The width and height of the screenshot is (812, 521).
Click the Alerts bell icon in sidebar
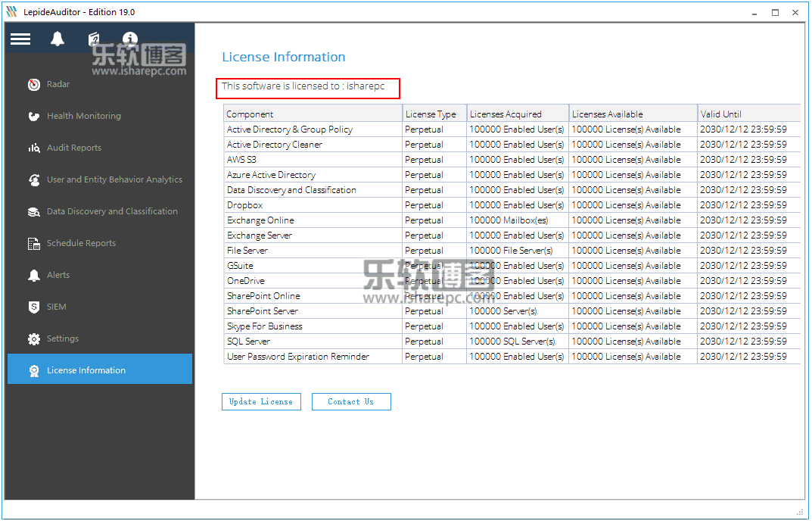tap(34, 276)
